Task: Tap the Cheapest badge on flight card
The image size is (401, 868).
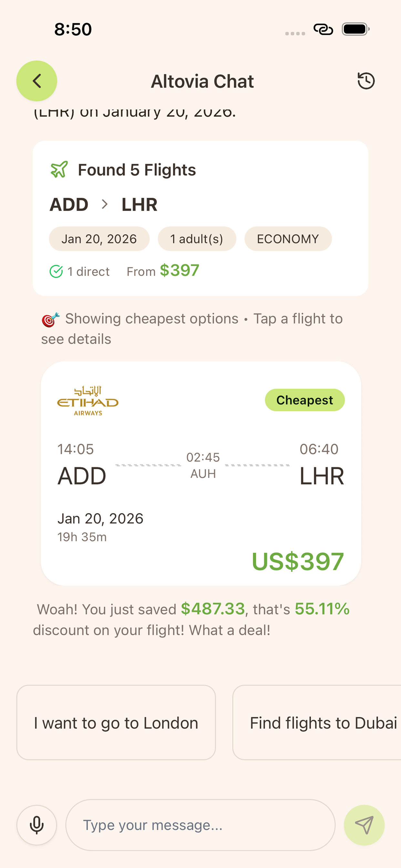Action: [305, 400]
